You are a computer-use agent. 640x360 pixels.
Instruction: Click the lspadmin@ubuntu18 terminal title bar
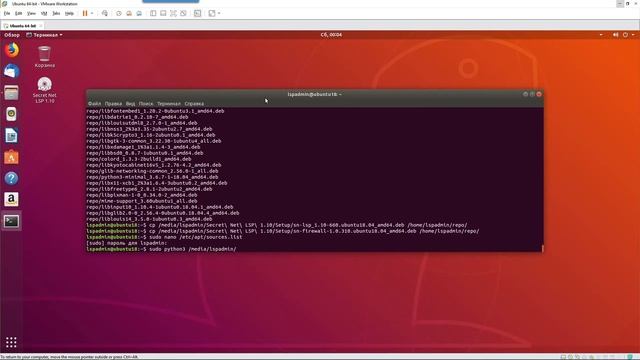coord(314,94)
